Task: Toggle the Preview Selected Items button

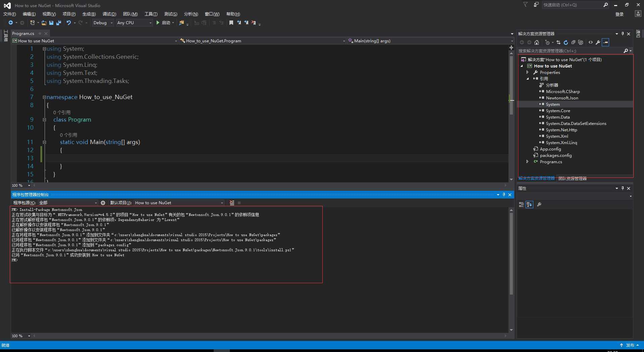Action: click(605, 42)
